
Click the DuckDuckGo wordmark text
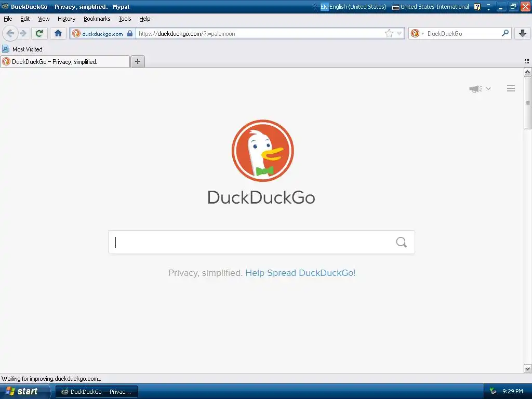pos(261,197)
